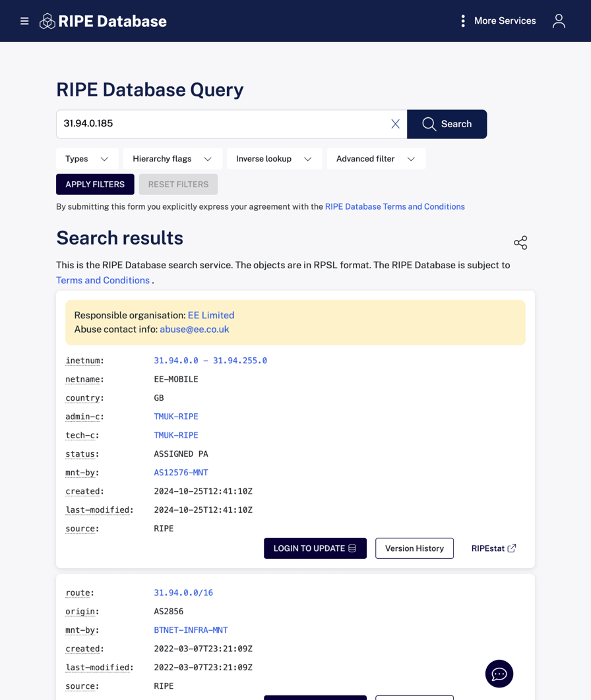
Task: Click the inetnum created timestamp 2024-10-25T12:41:10Z
Action: 203,491
